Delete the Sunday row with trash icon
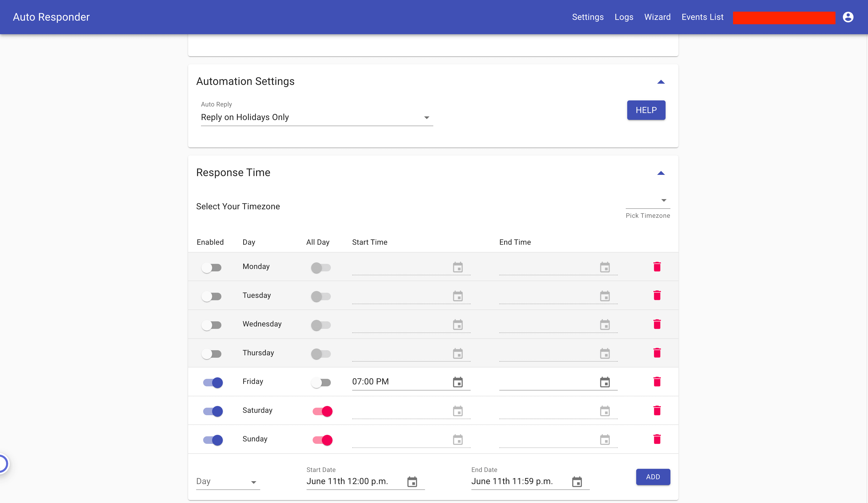Viewport: 868px width, 503px height. pyautogui.click(x=657, y=439)
